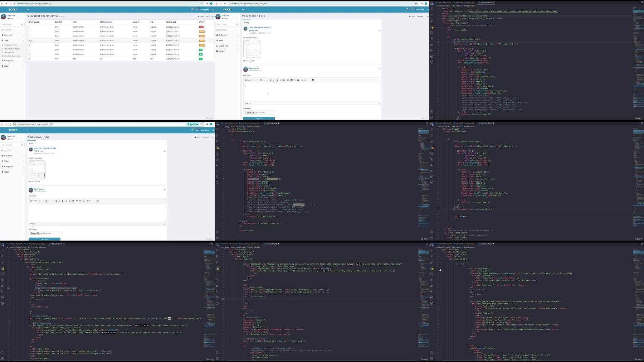The width and height of the screenshot is (644, 362).
Task: Click the view_ticket_in_progress.php address bar URL
Action: 35,4
